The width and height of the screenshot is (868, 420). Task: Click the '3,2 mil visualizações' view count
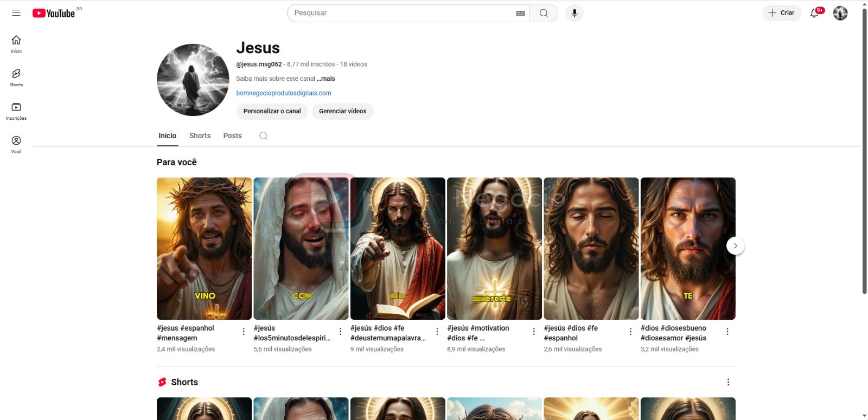pyautogui.click(x=669, y=350)
